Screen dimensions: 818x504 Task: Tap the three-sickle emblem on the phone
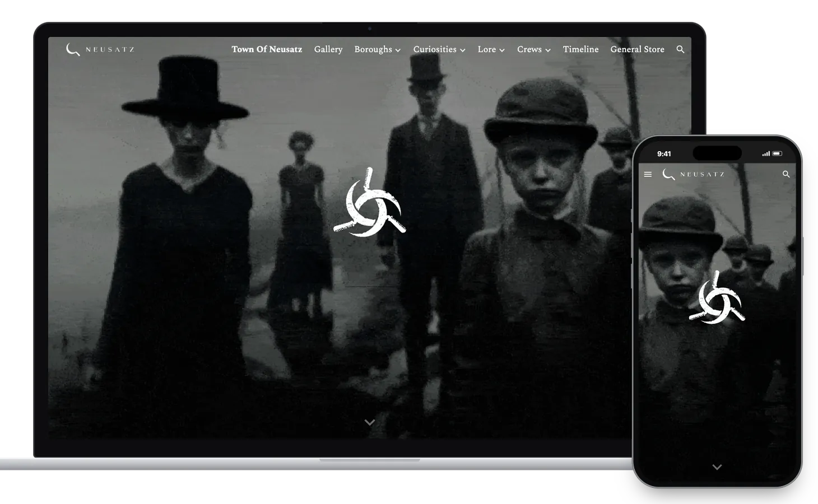[717, 297]
